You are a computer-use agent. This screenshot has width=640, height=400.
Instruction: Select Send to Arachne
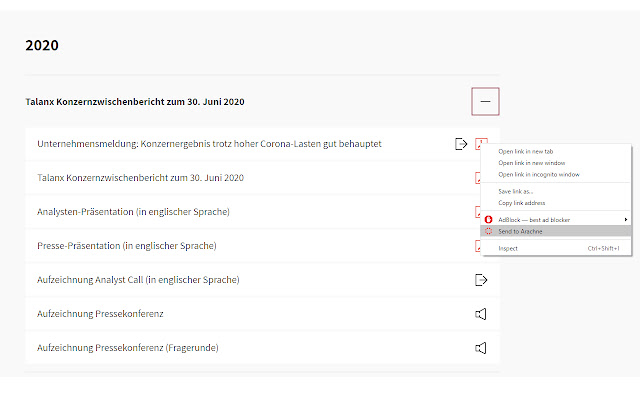point(556,231)
